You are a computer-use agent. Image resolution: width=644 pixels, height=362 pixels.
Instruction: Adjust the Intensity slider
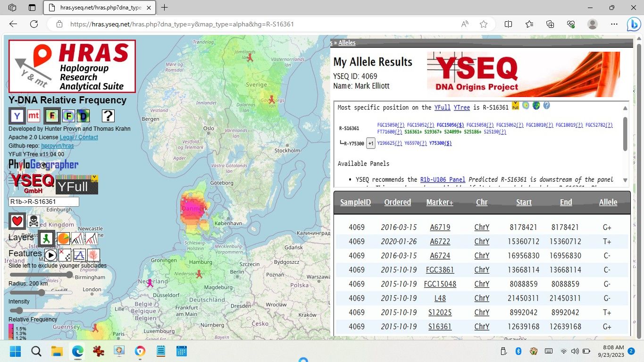pos(42,311)
